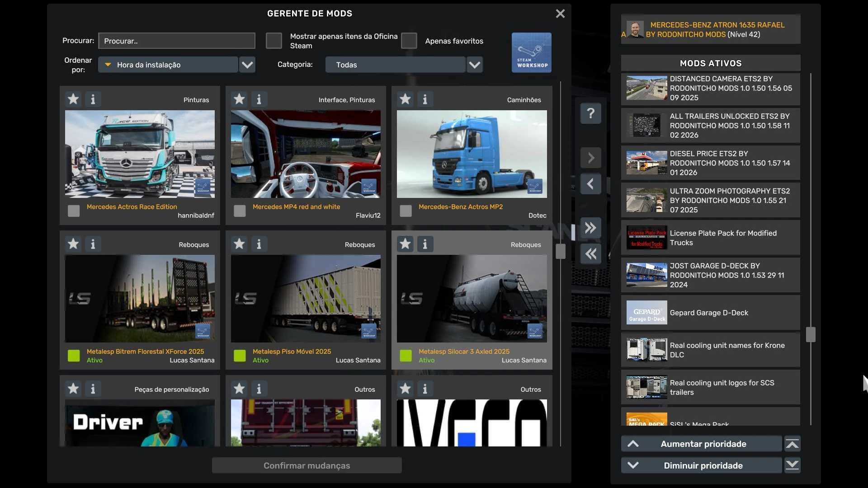The height and width of the screenshot is (488, 868).
Task: Check the Apenas favoritos checkbox
Action: click(x=409, y=41)
